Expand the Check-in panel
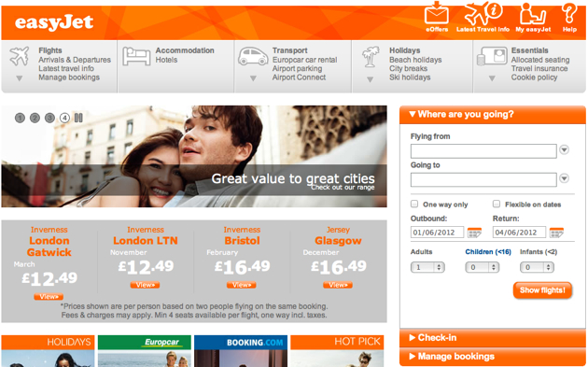The height and width of the screenshot is (367, 588). 493,338
